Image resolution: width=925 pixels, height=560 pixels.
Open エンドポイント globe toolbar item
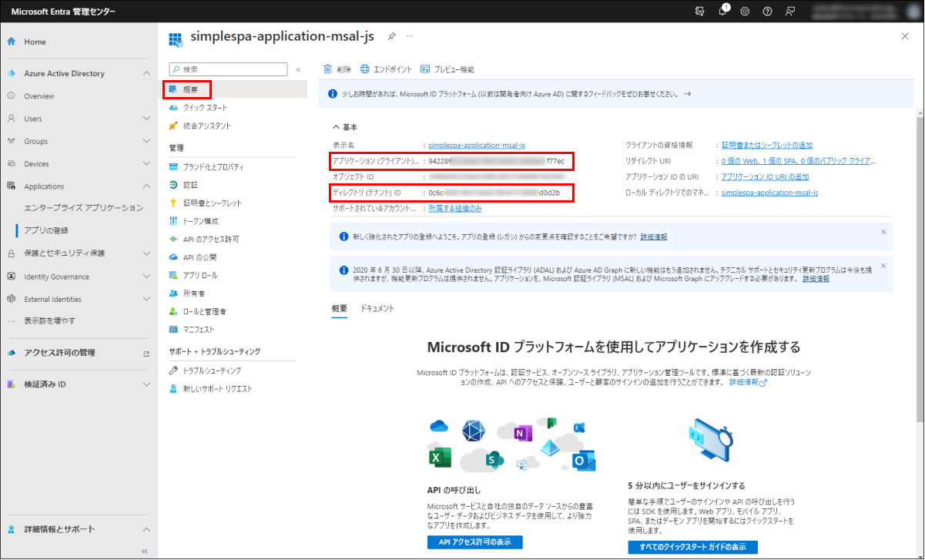386,69
